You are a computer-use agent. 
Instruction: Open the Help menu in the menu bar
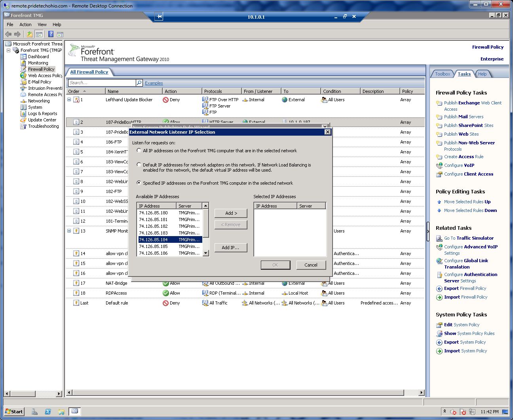(x=57, y=25)
